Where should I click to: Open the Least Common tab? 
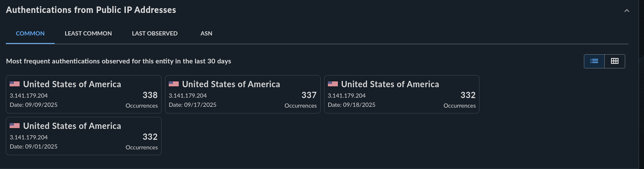(x=88, y=33)
